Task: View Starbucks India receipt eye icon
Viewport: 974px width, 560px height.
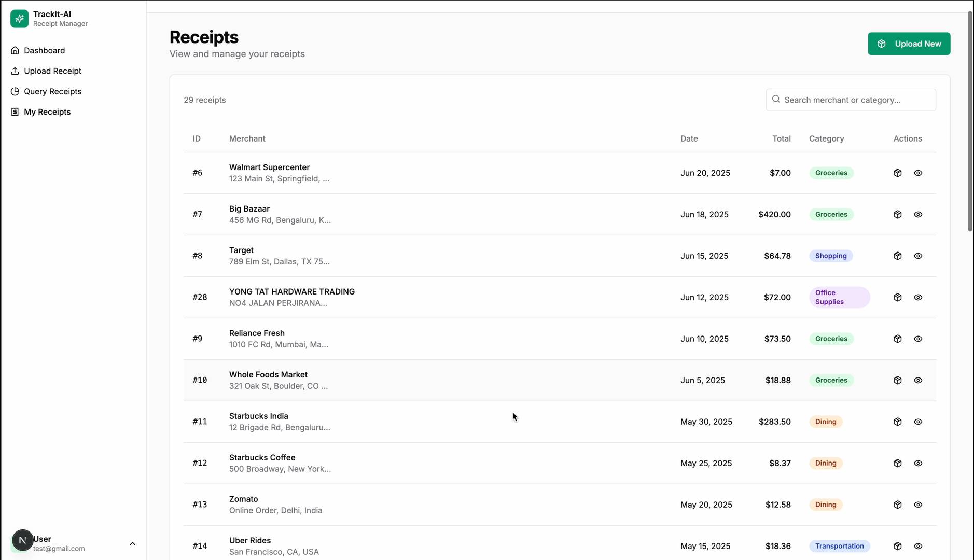Action: point(918,422)
